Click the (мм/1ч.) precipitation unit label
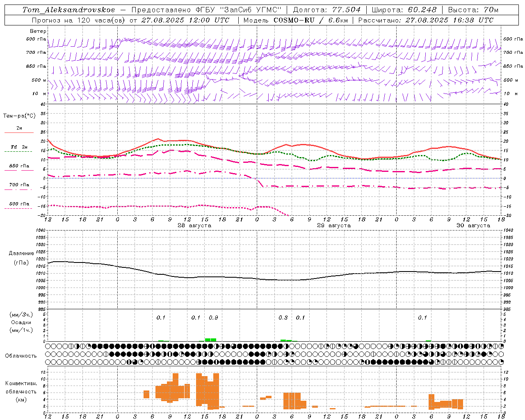Viewport: 525px width, 420px height. [x=21, y=330]
